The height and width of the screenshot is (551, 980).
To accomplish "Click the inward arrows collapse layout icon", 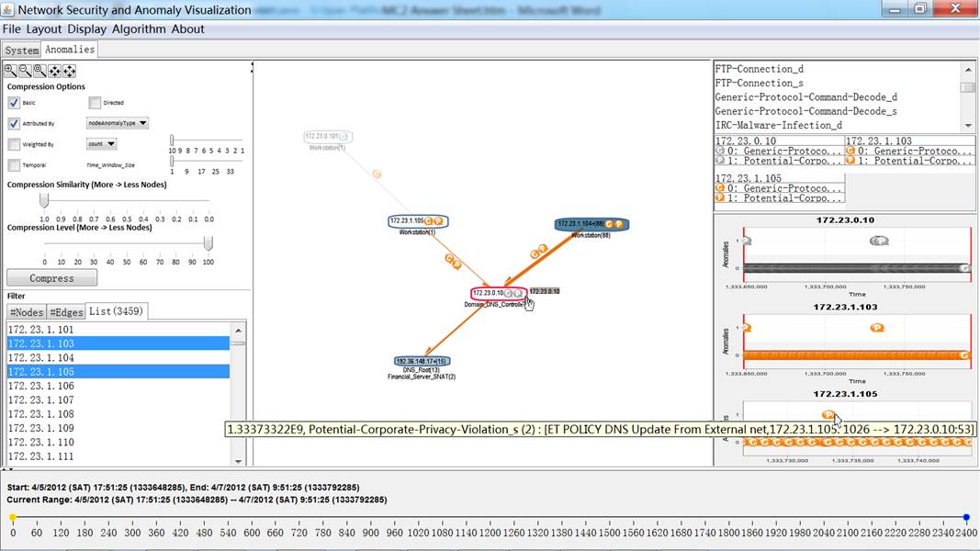I will click(54, 71).
